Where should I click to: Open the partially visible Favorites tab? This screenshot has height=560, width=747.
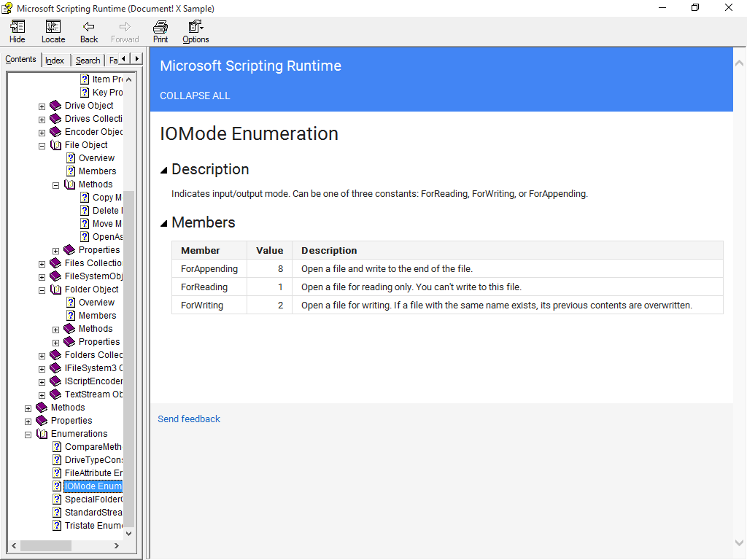(x=113, y=61)
